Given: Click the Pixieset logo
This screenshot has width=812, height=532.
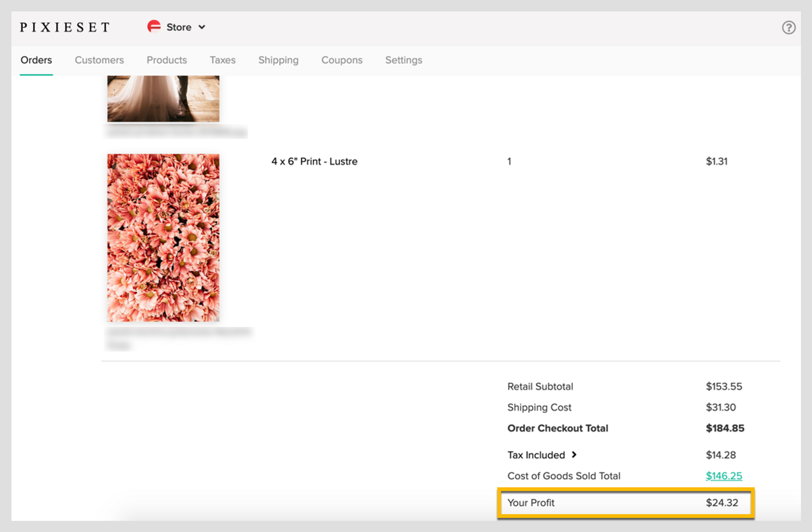Looking at the screenshot, I should [65, 27].
